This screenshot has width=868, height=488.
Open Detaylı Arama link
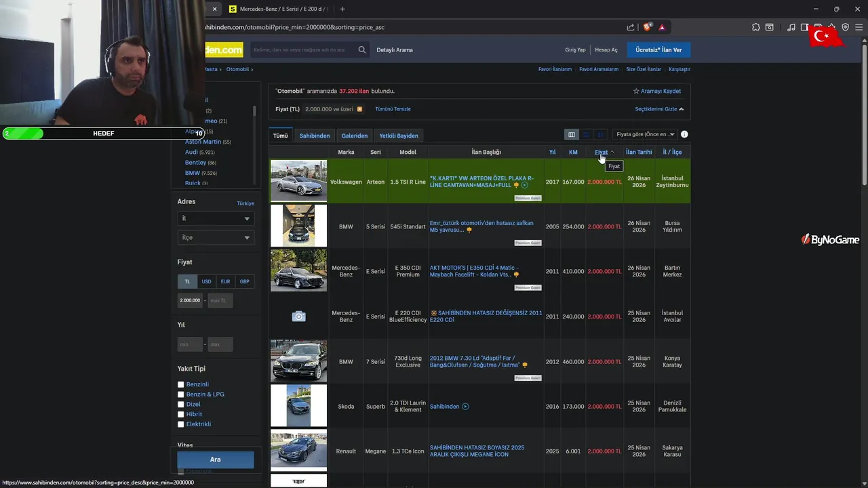tap(395, 49)
